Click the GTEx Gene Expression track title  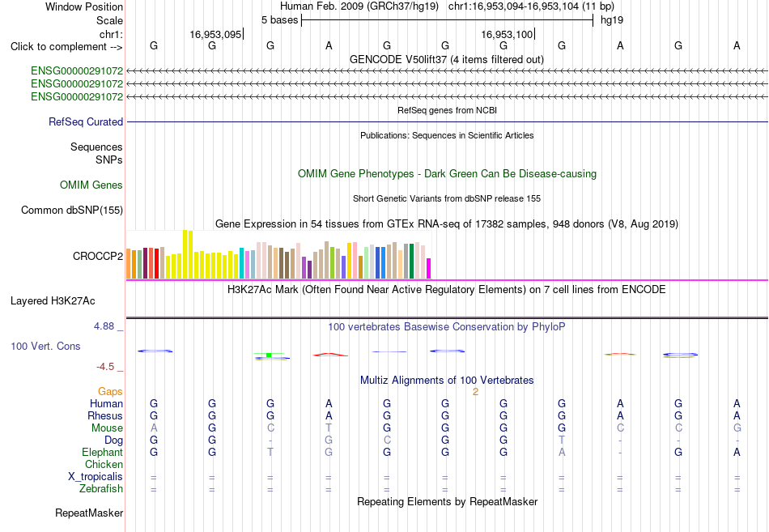[447, 223]
